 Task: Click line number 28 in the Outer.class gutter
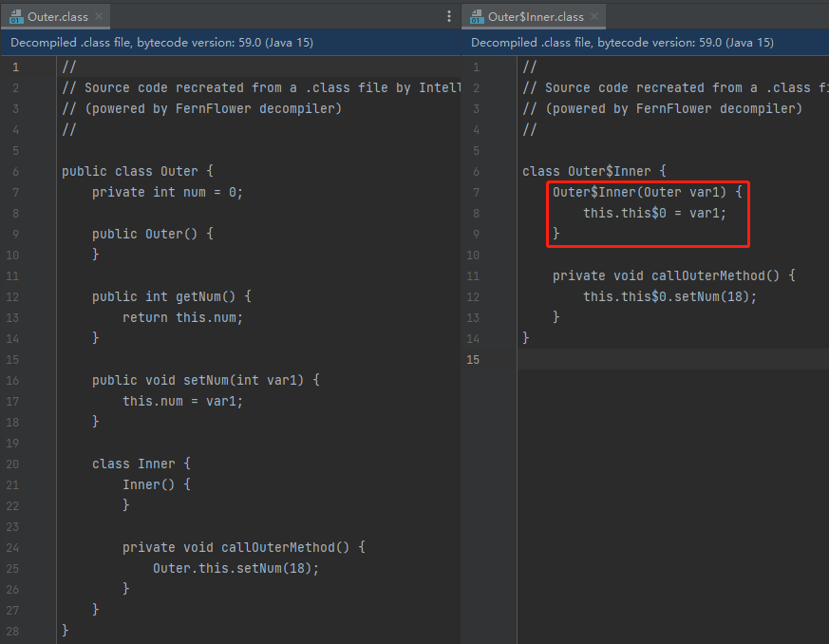[12, 631]
